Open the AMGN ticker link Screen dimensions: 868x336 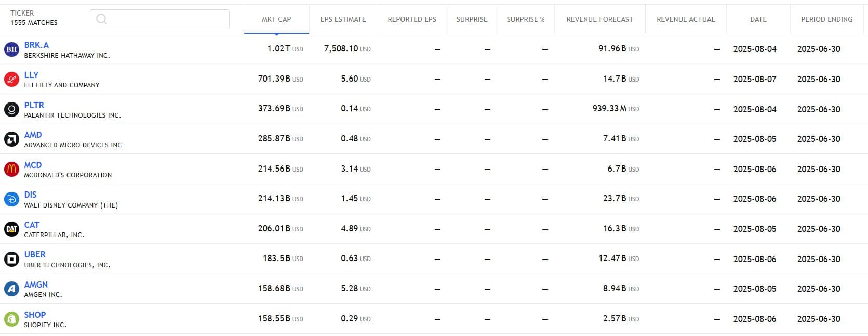tap(36, 285)
